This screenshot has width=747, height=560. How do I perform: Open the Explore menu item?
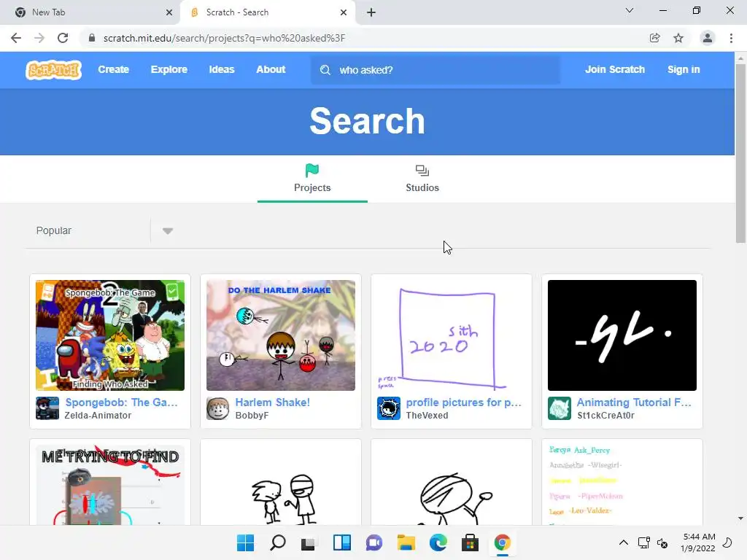(169, 69)
